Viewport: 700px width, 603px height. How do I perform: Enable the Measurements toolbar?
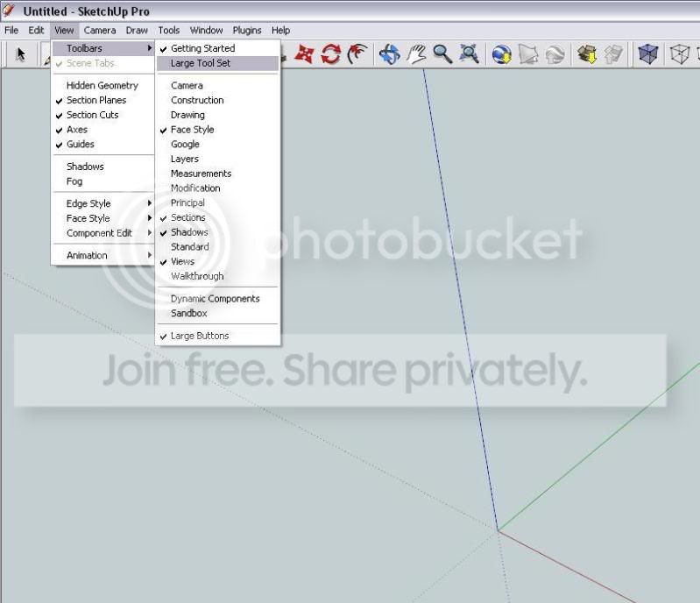pyautogui.click(x=218, y=174)
